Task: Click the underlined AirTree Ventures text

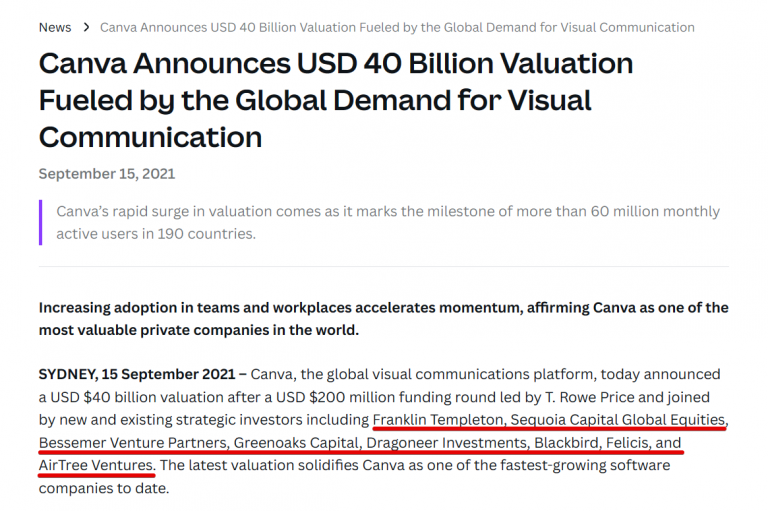Action: pos(96,466)
